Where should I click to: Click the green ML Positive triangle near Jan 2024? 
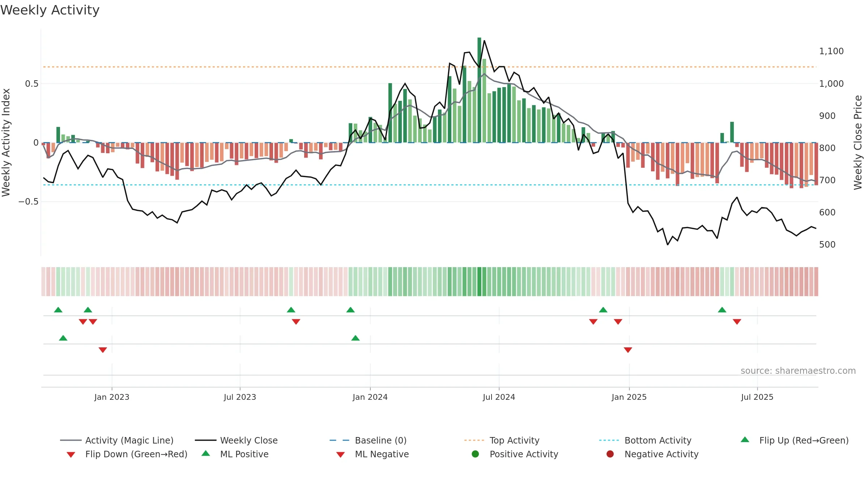356,338
